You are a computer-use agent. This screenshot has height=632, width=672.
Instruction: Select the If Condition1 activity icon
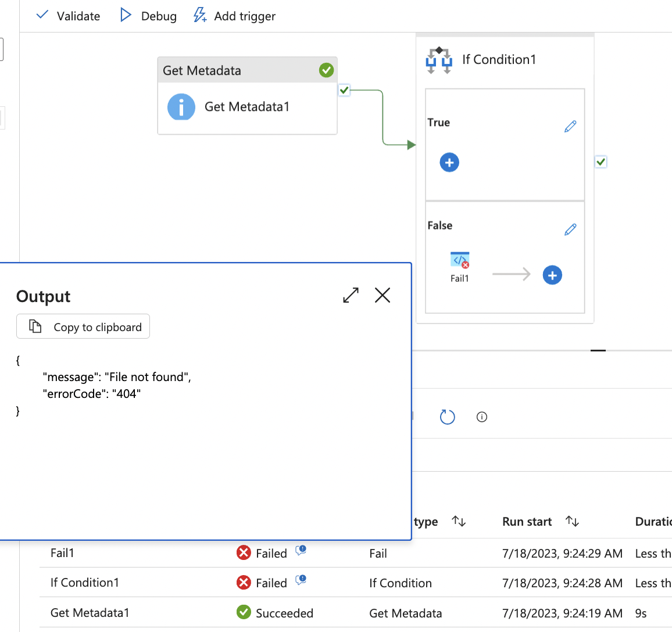pyautogui.click(x=439, y=60)
